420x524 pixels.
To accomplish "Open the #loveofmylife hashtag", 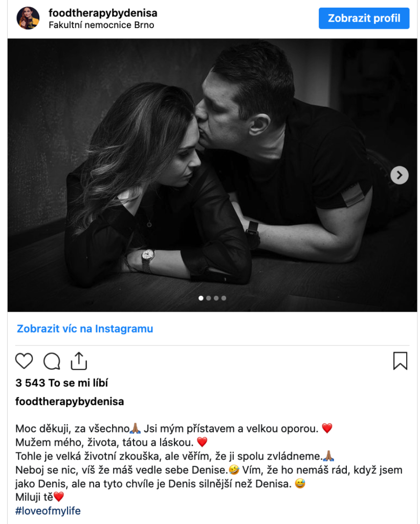I will (48, 511).
